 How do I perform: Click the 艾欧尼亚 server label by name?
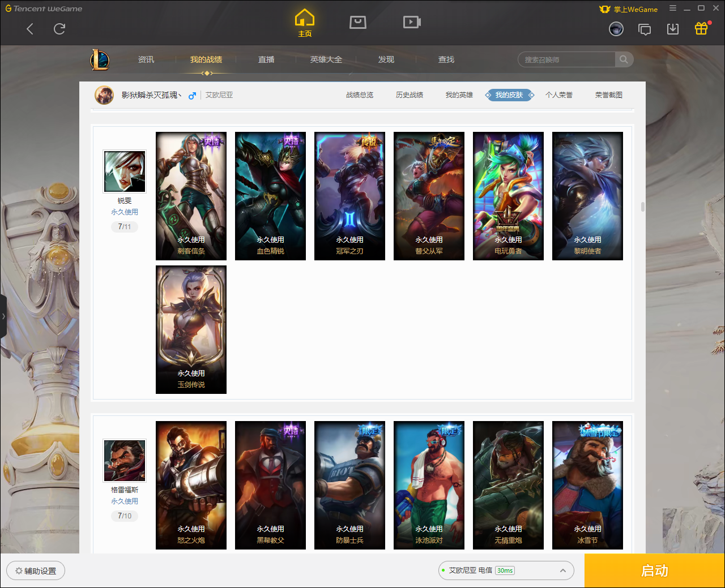(219, 95)
